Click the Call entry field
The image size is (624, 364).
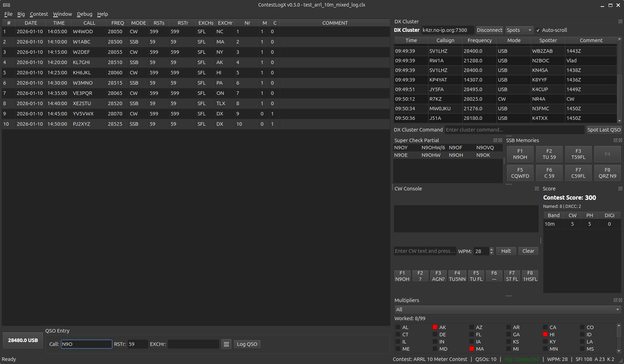86,344
